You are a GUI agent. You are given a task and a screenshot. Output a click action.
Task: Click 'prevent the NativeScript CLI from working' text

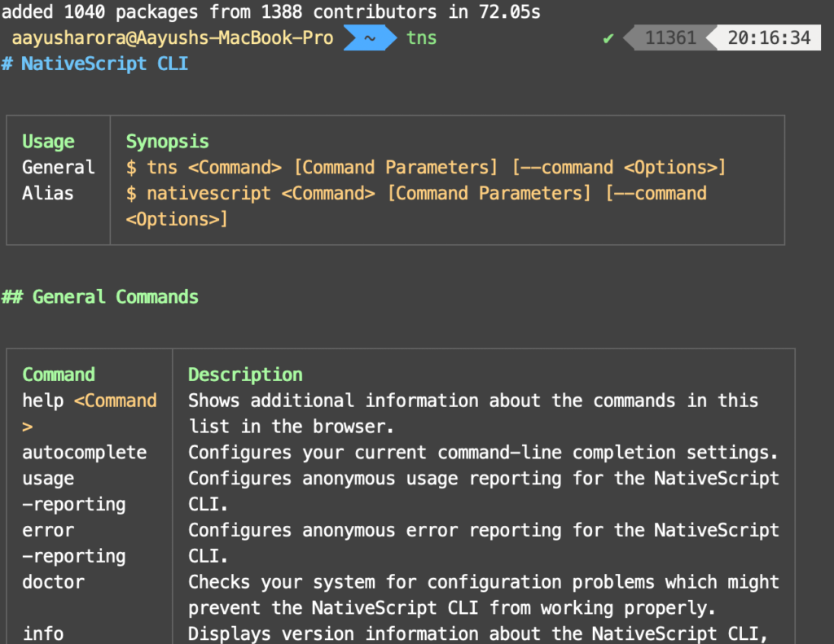[x=452, y=608]
